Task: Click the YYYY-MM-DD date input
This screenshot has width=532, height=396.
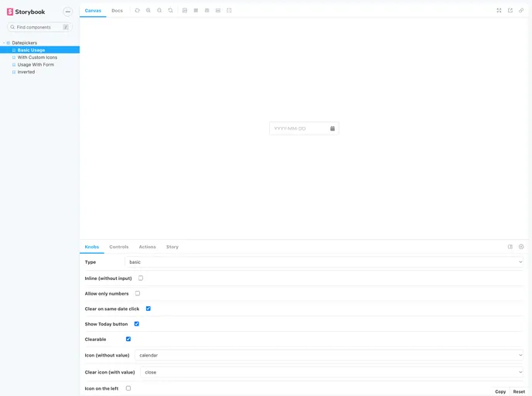Action: point(304,128)
